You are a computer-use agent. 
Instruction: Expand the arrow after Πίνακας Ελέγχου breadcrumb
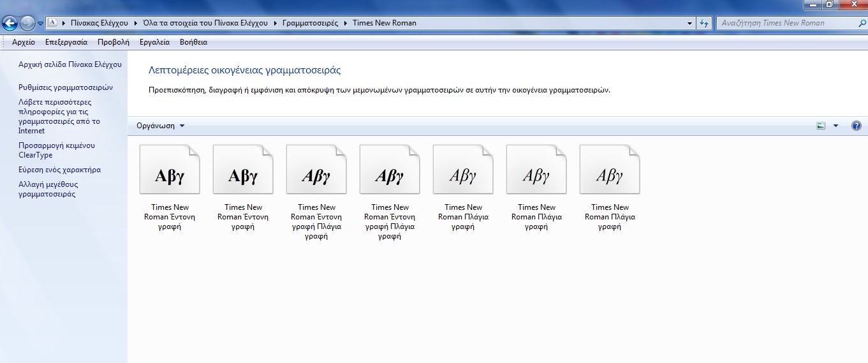pyautogui.click(x=135, y=23)
